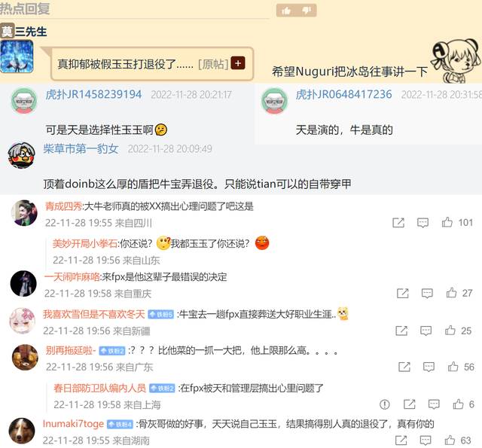
Task: Like the comment with 56 likes
Action: click(x=453, y=366)
